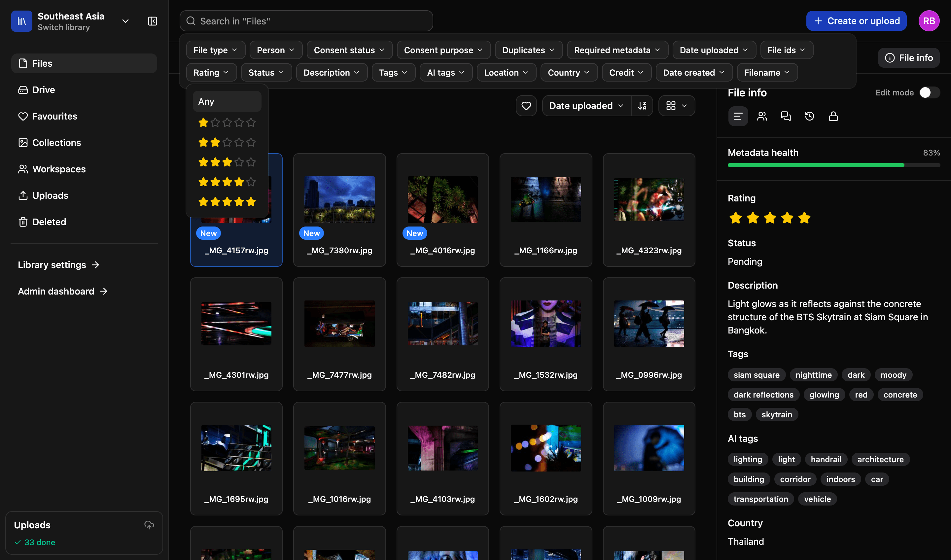Choose Any in rating filter list
The width and height of the screenshot is (951, 560).
(227, 101)
